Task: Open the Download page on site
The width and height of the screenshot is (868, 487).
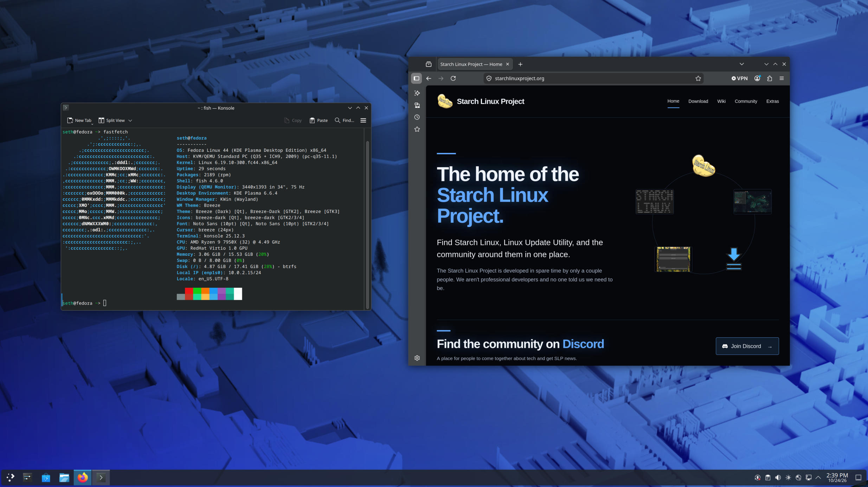Action: [x=698, y=101]
